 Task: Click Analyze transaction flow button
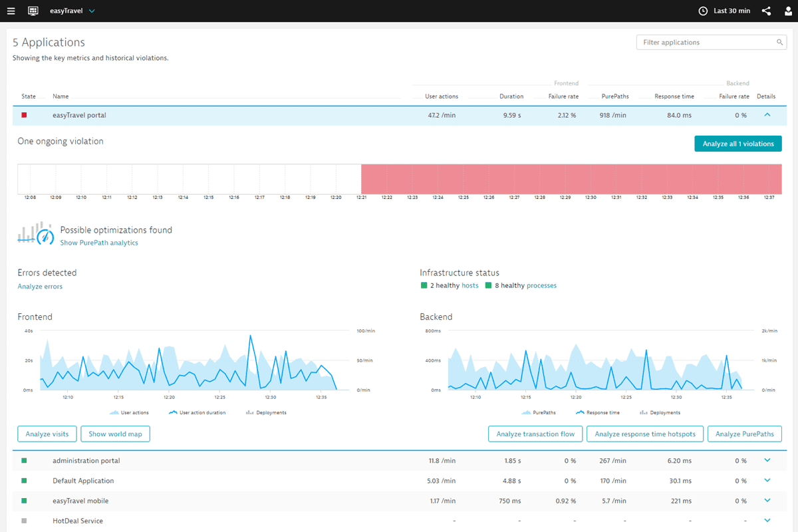coord(535,434)
